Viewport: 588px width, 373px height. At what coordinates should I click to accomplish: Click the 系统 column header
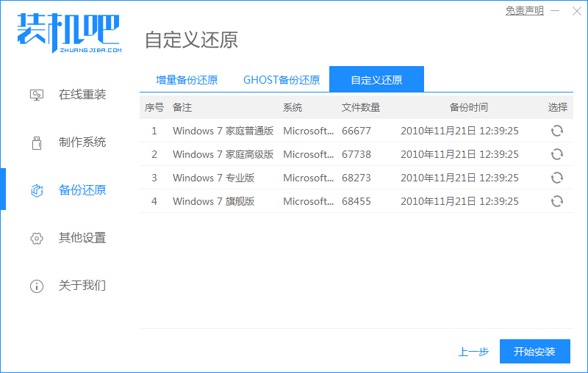(x=293, y=107)
